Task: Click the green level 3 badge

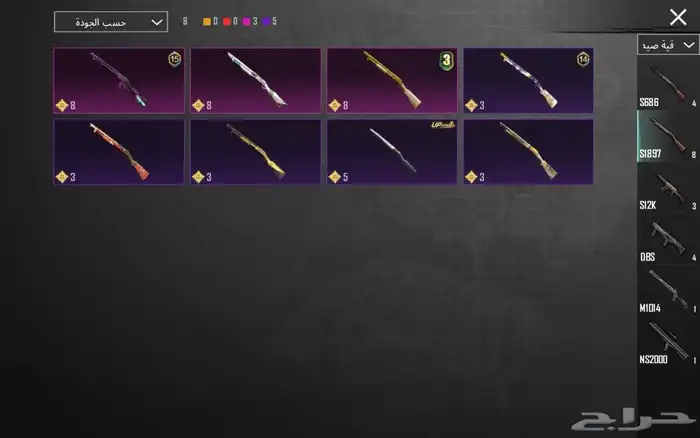Action: (446, 60)
